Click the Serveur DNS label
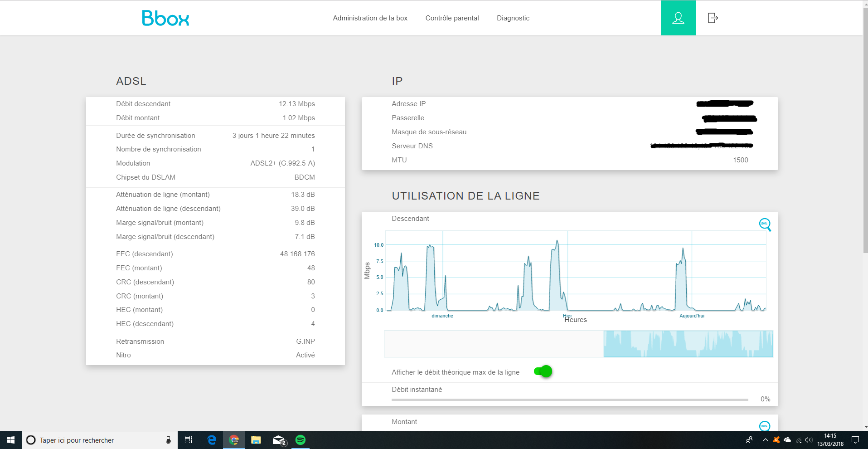The image size is (868, 449). [x=412, y=146]
